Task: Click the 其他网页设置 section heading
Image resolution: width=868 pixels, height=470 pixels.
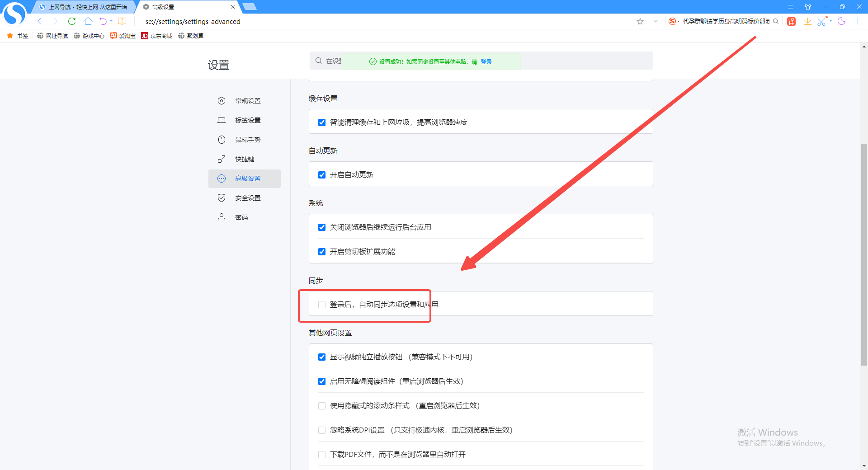Action: (330, 333)
